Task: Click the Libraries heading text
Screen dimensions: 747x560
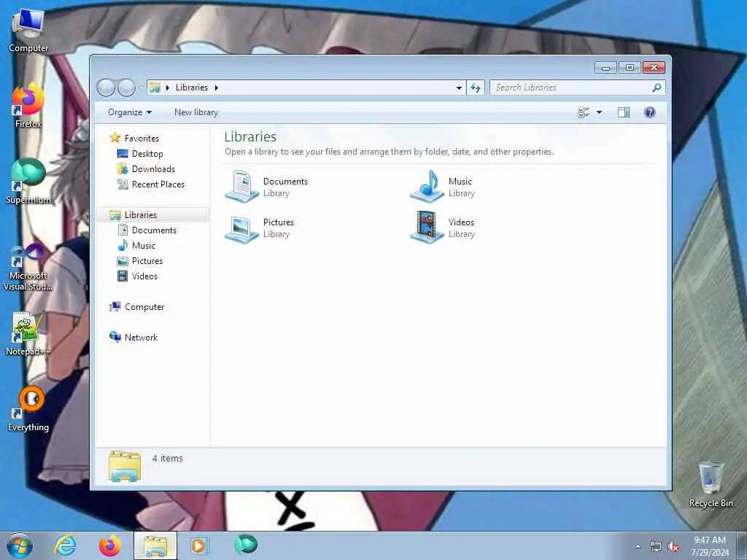Action: click(x=250, y=136)
